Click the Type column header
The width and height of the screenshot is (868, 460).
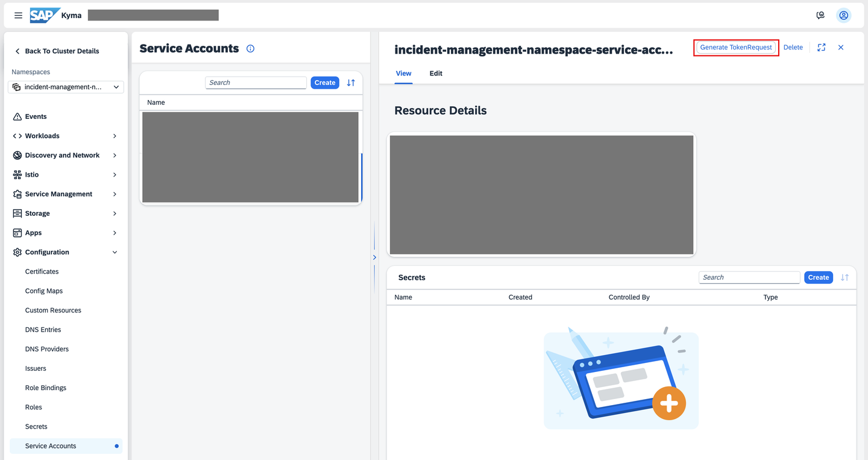click(770, 297)
